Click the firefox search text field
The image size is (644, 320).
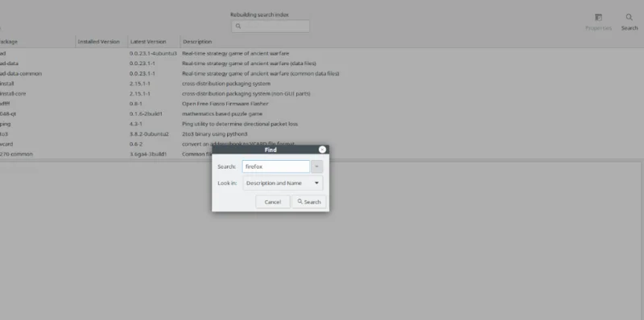(275, 166)
